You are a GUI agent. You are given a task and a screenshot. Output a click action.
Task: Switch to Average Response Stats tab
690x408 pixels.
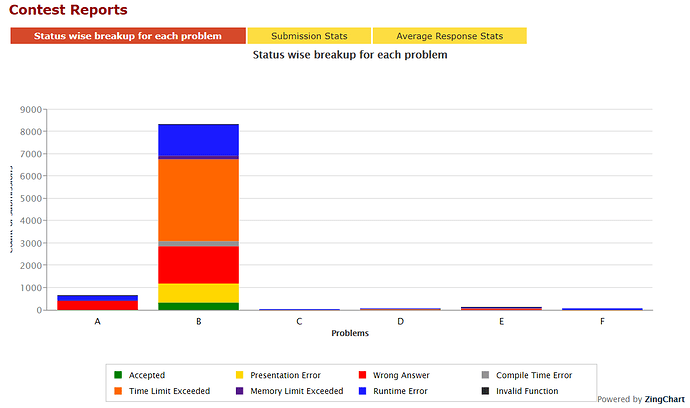449,36
